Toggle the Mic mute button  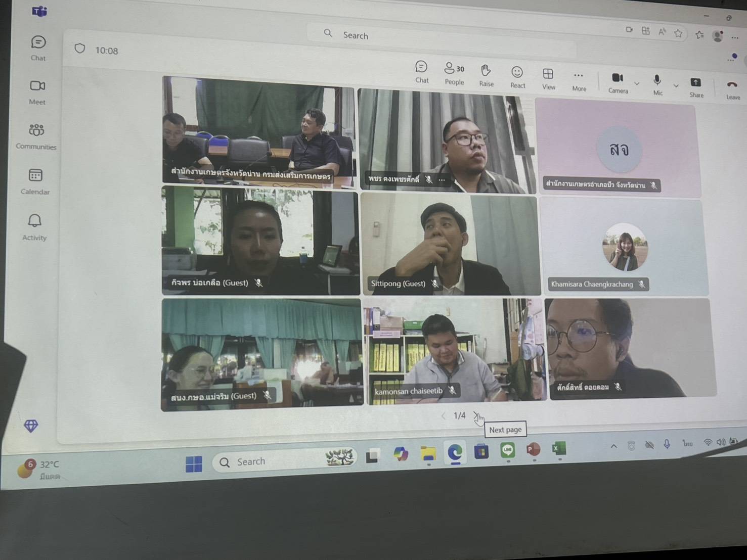(x=657, y=84)
